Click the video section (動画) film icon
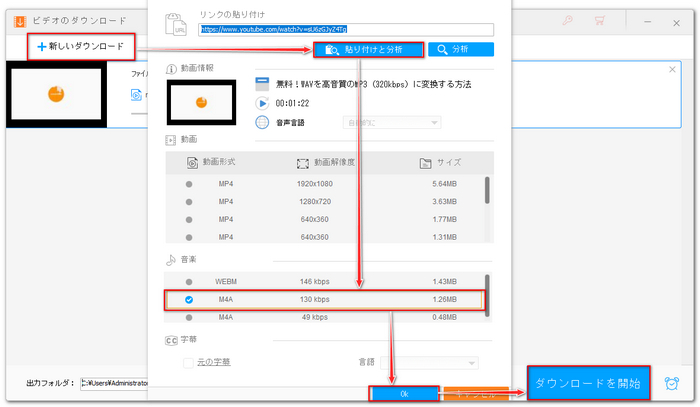This screenshot has height=407, width=700. (171, 141)
